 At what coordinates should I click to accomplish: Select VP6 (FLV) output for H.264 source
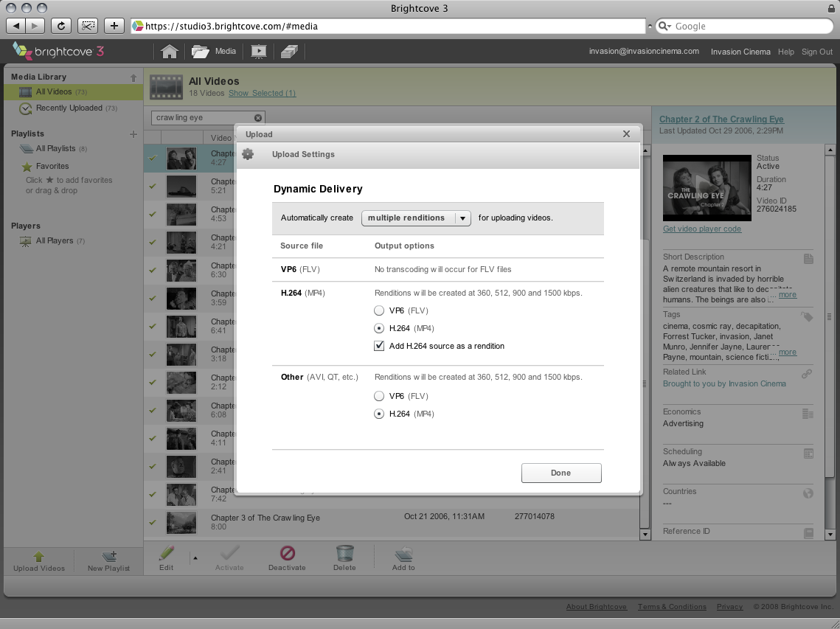click(x=379, y=310)
